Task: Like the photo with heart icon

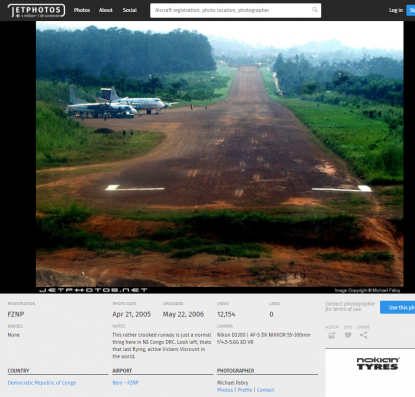Action: 348,335
